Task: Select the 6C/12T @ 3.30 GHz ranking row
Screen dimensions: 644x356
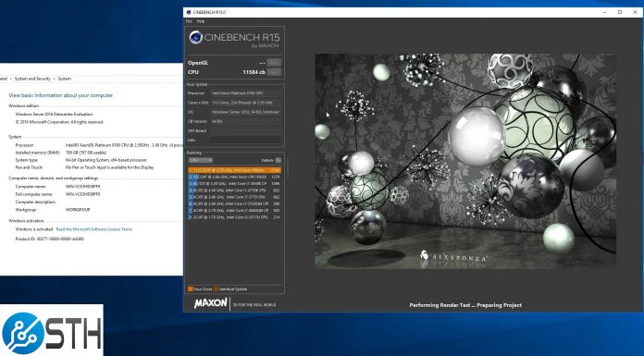Action: [234, 183]
